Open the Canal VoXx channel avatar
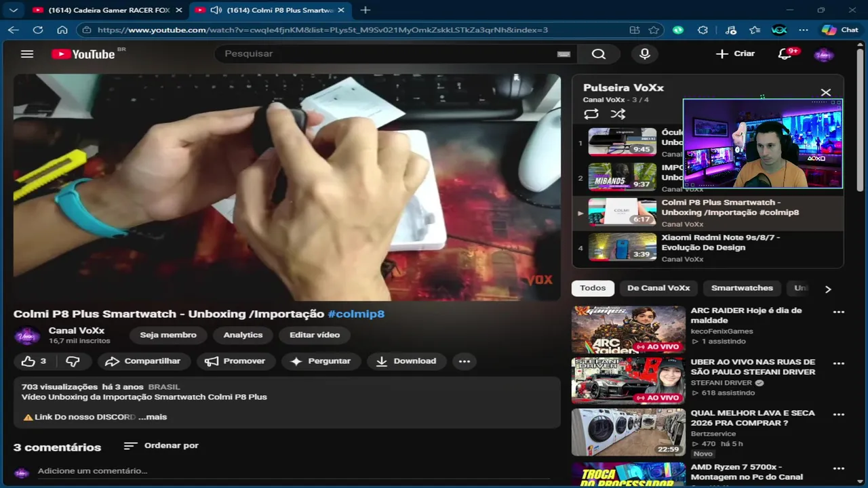This screenshot has width=868, height=488. pos(26,335)
